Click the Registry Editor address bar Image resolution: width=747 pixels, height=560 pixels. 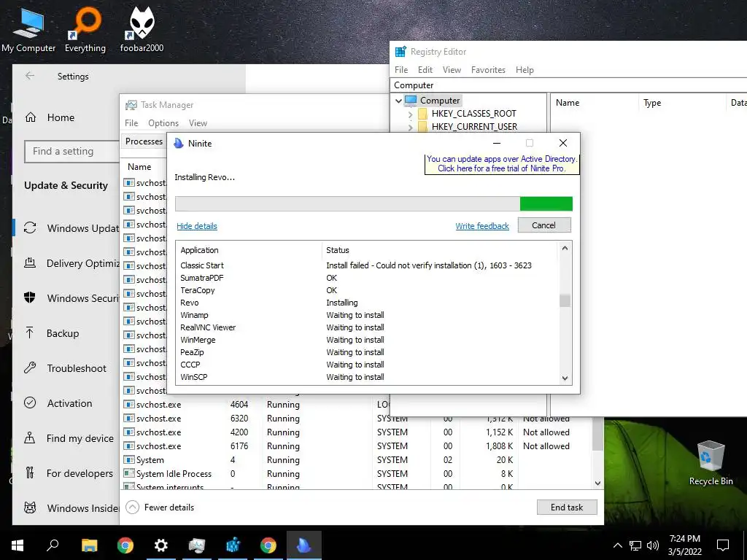click(x=568, y=85)
